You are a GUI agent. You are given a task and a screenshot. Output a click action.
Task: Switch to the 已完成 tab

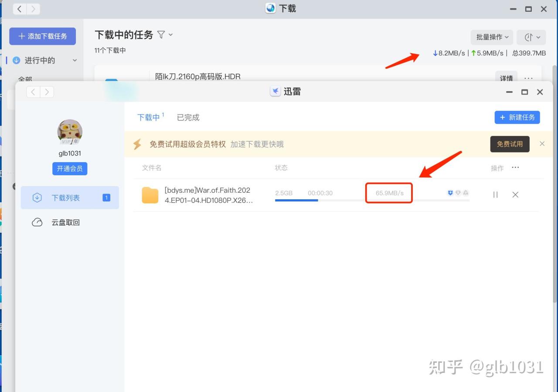pyautogui.click(x=187, y=117)
